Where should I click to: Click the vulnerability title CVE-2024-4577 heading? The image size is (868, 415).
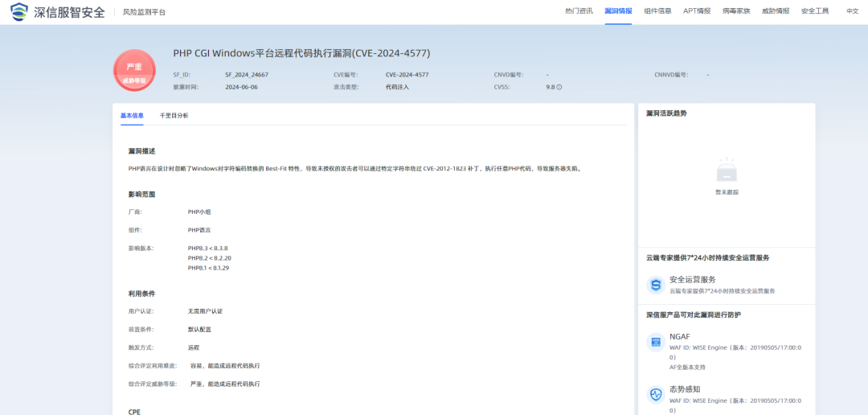point(301,53)
